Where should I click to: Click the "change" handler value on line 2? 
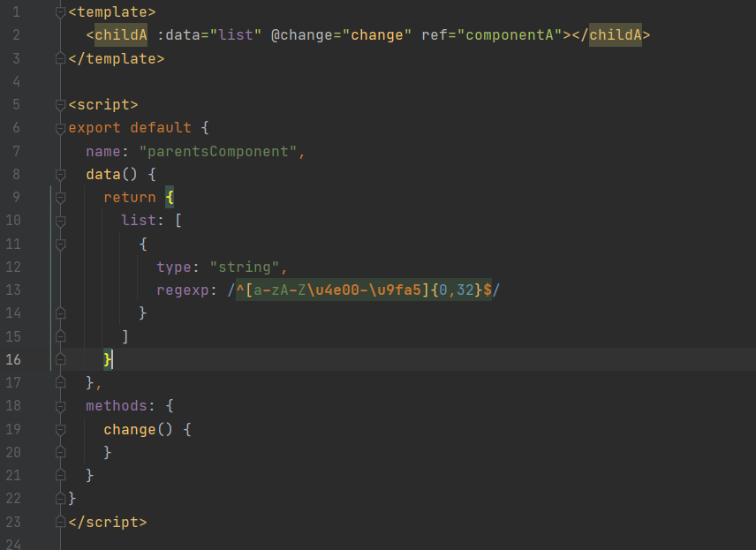tap(376, 35)
